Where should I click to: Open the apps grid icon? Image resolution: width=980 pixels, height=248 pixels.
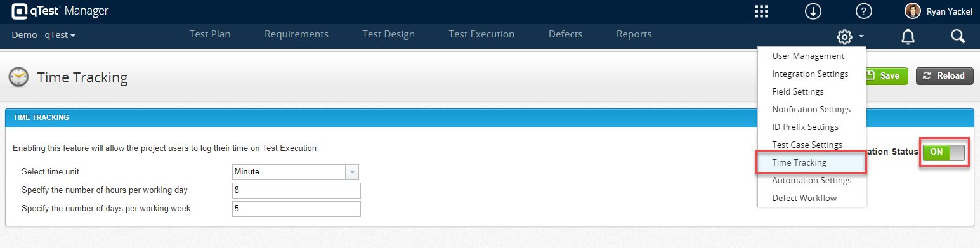[761, 11]
